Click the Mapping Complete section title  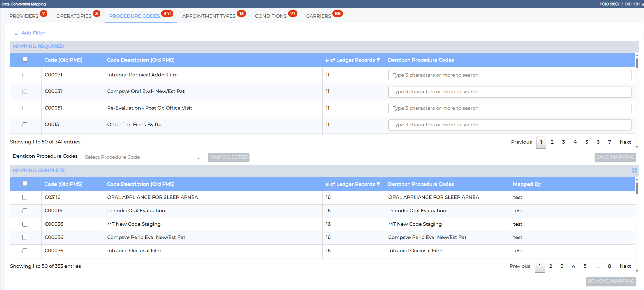click(38, 170)
